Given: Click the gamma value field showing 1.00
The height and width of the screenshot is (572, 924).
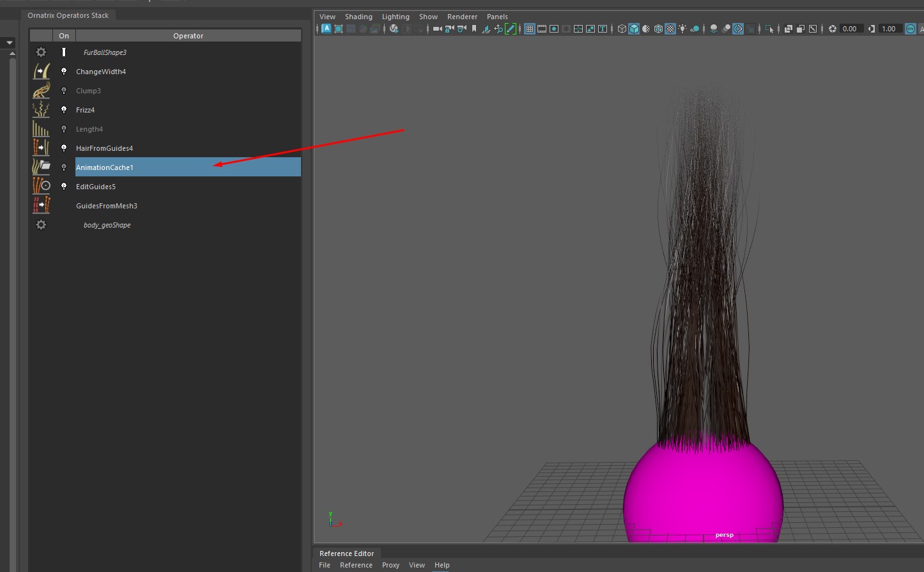Looking at the screenshot, I should (x=888, y=29).
